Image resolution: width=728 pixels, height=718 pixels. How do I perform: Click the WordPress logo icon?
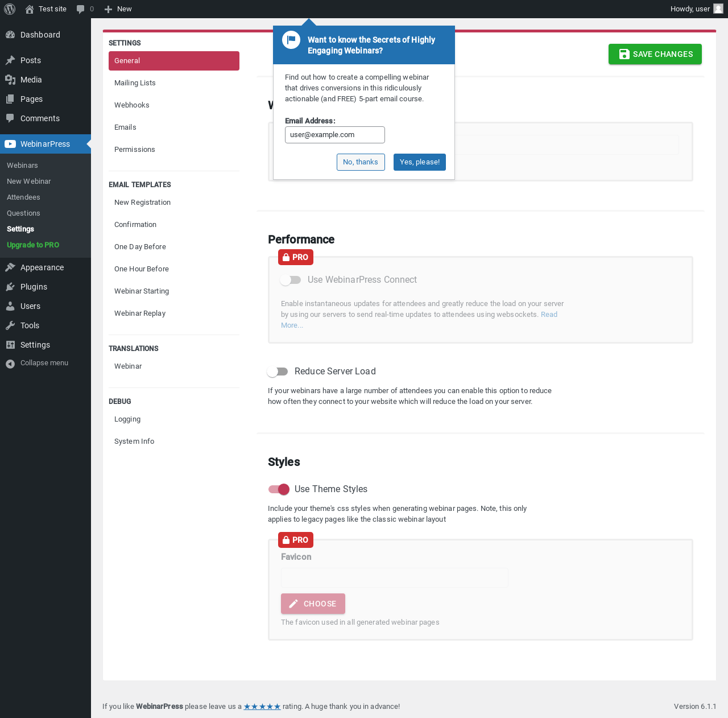point(10,9)
